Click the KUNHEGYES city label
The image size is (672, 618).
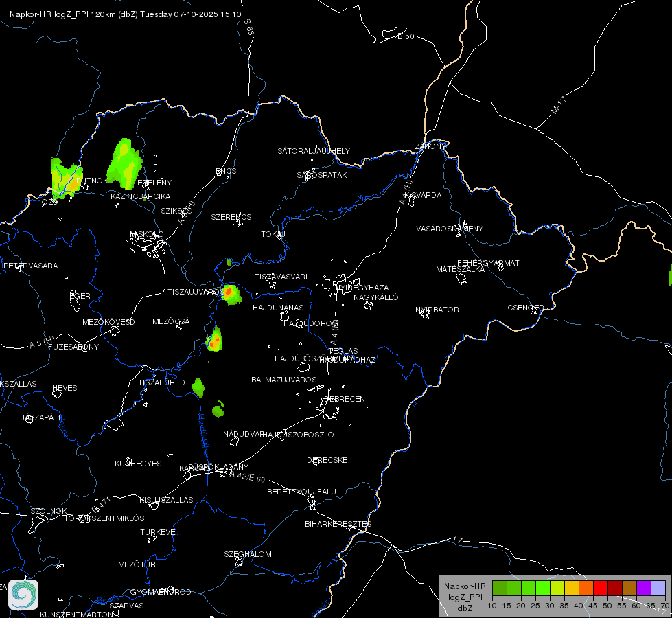[138, 463]
